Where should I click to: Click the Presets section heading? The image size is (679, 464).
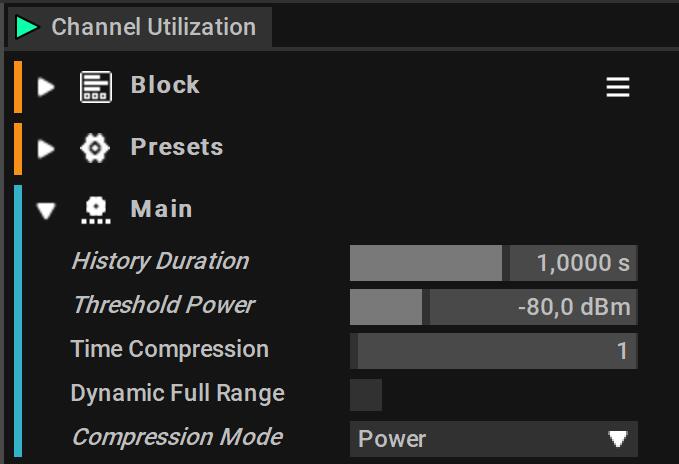coord(177,147)
